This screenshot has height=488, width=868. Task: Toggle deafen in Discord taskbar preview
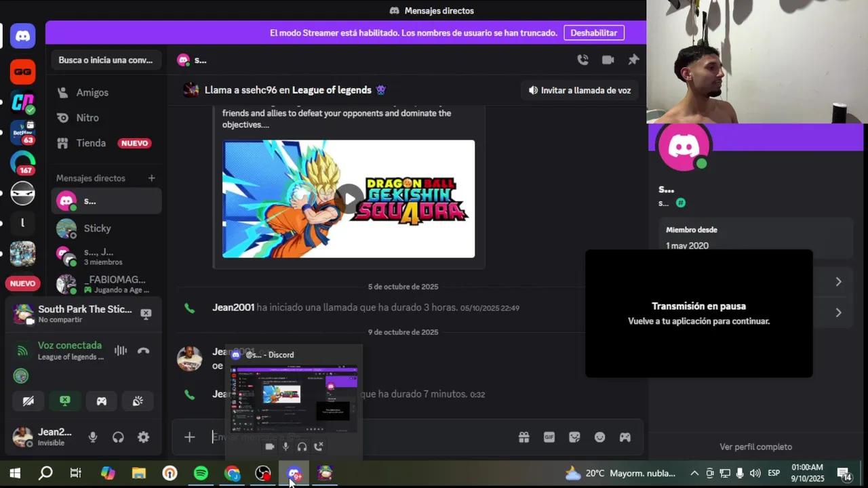click(302, 447)
